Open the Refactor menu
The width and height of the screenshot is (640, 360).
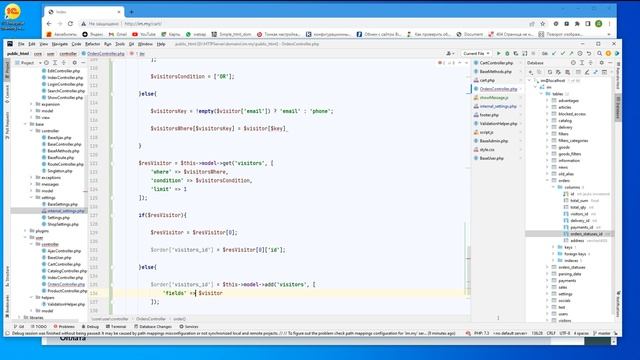(x=93, y=44)
